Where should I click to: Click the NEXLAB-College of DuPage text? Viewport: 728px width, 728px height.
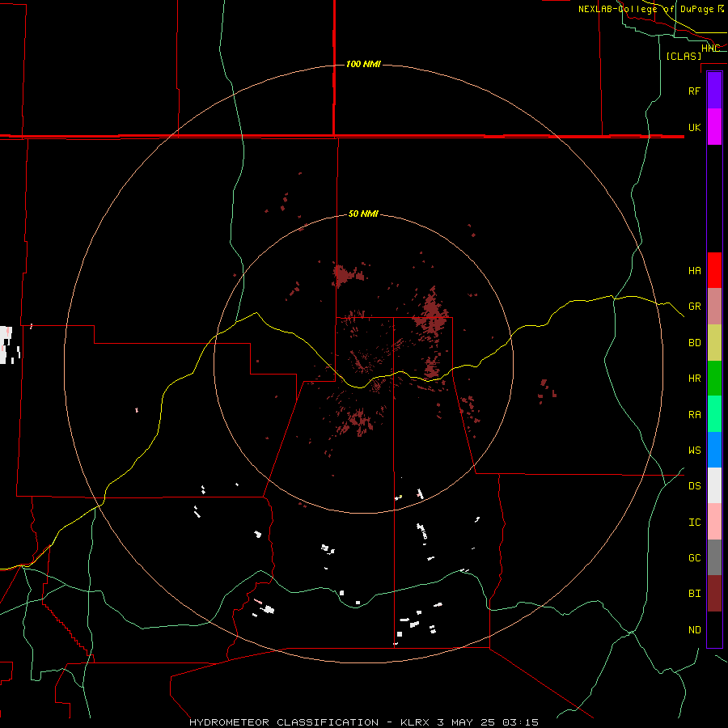point(645,9)
